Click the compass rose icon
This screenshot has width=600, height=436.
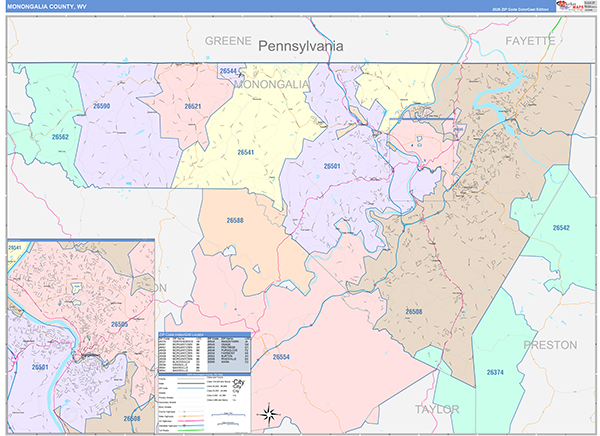coord(268,413)
